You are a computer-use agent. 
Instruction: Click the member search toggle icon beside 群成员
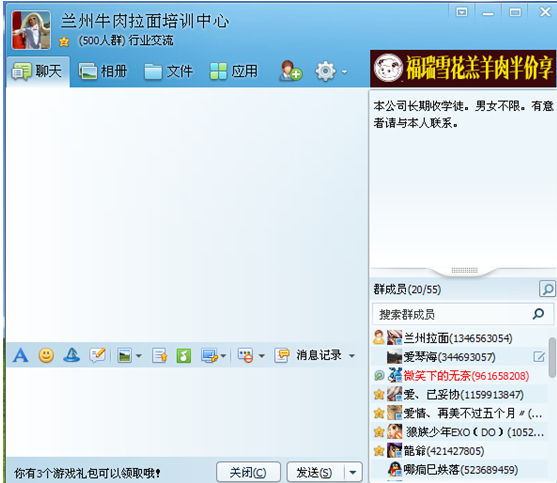[547, 289]
